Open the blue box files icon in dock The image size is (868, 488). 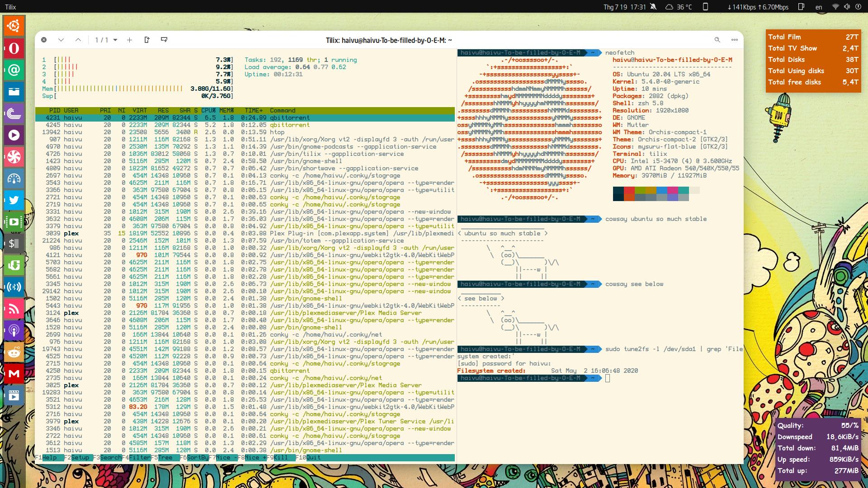14,92
